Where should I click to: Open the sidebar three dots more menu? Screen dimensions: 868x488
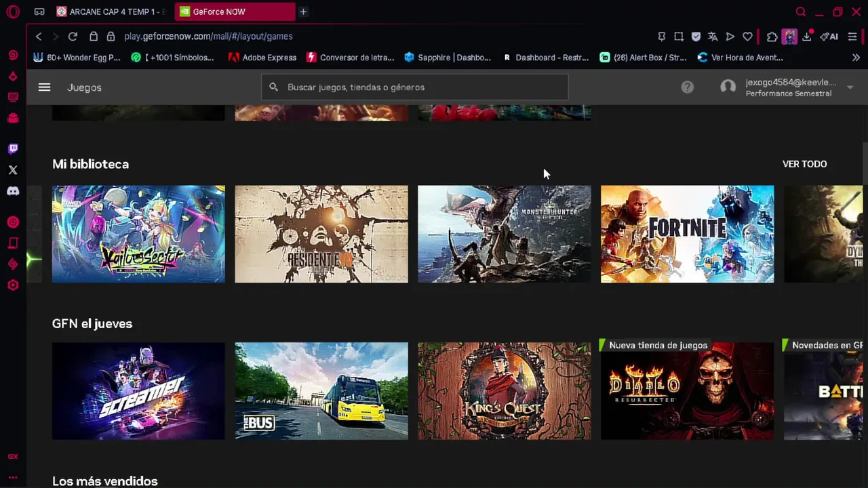click(13, 477)
